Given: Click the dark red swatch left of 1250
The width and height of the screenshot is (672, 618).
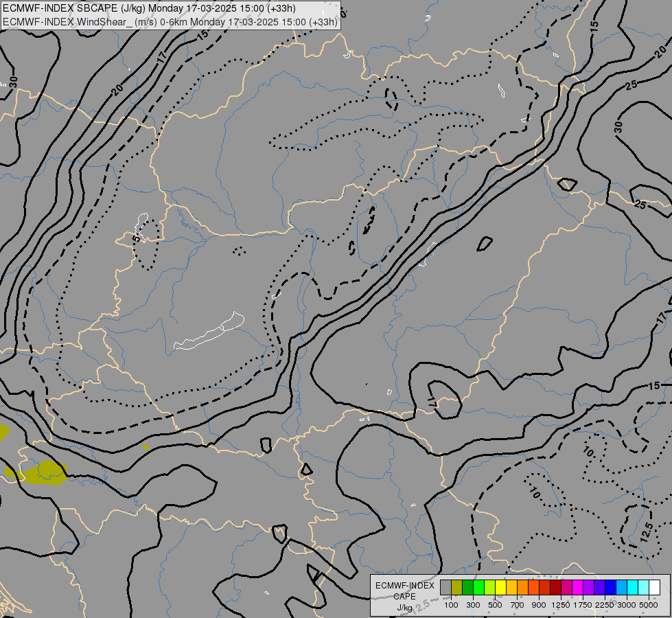Looking at the screenshot, I should tap(555, 587).
